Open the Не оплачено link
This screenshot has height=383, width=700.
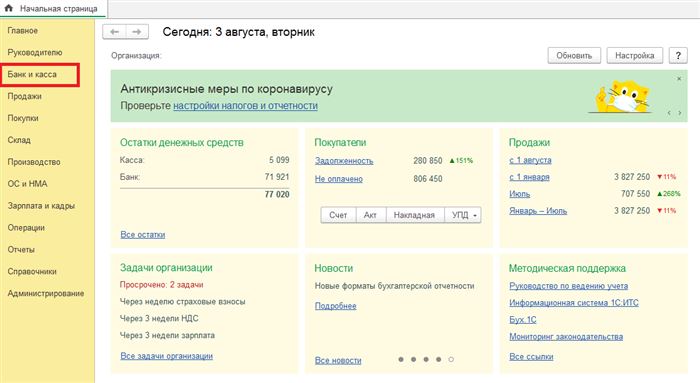[x=339, y=179]
